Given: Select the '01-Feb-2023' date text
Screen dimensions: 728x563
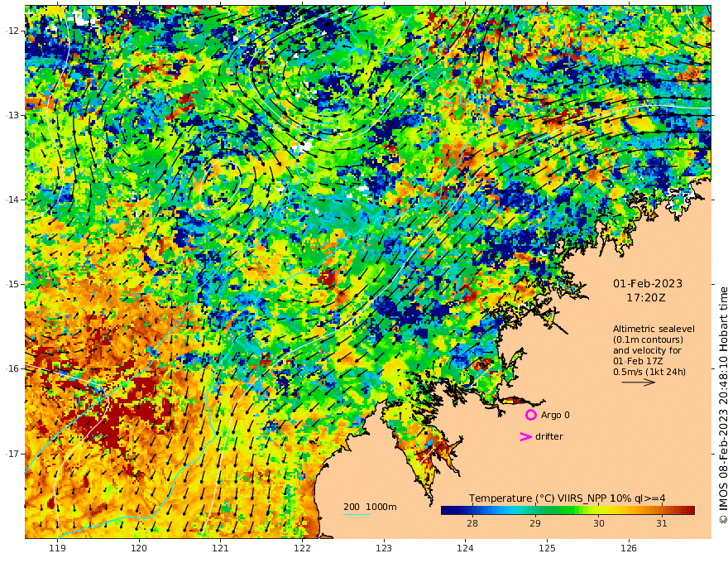Looking at the screenshot, I should [x=648, y=283].
